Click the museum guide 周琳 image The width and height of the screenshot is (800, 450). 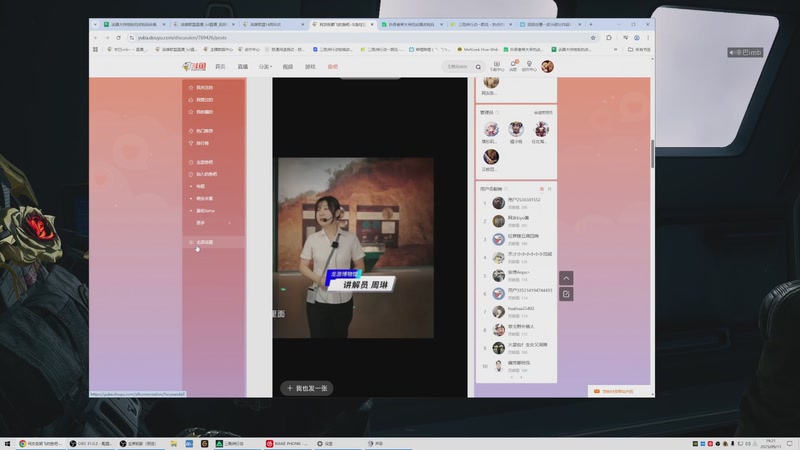tap(353, 248)
